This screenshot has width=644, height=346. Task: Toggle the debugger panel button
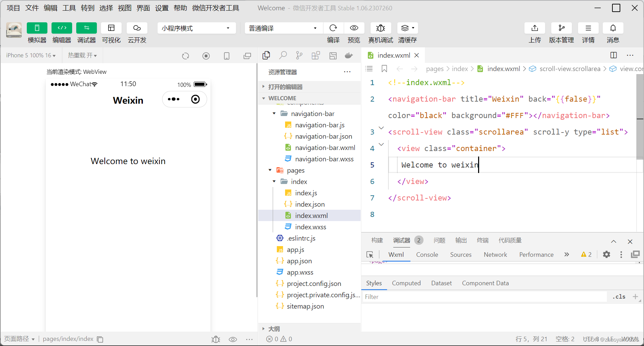click(87, 28)
